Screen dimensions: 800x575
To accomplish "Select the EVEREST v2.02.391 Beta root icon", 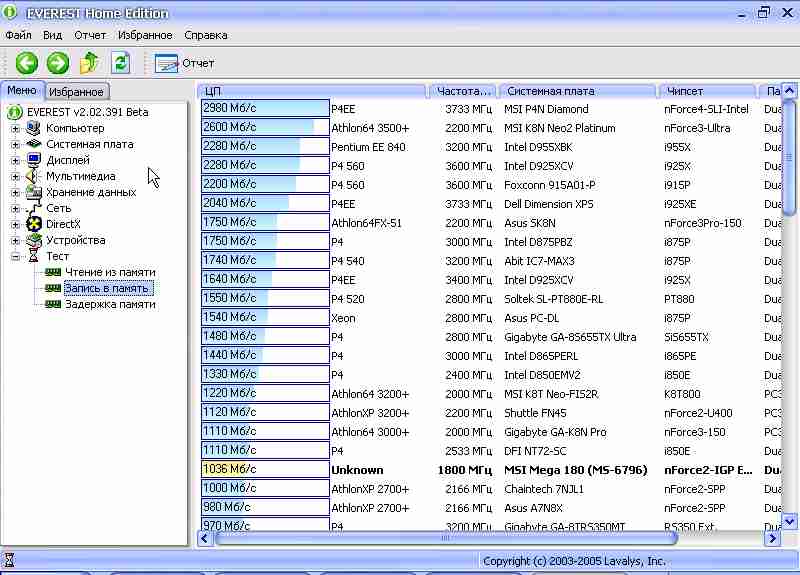I will point(15,112).
